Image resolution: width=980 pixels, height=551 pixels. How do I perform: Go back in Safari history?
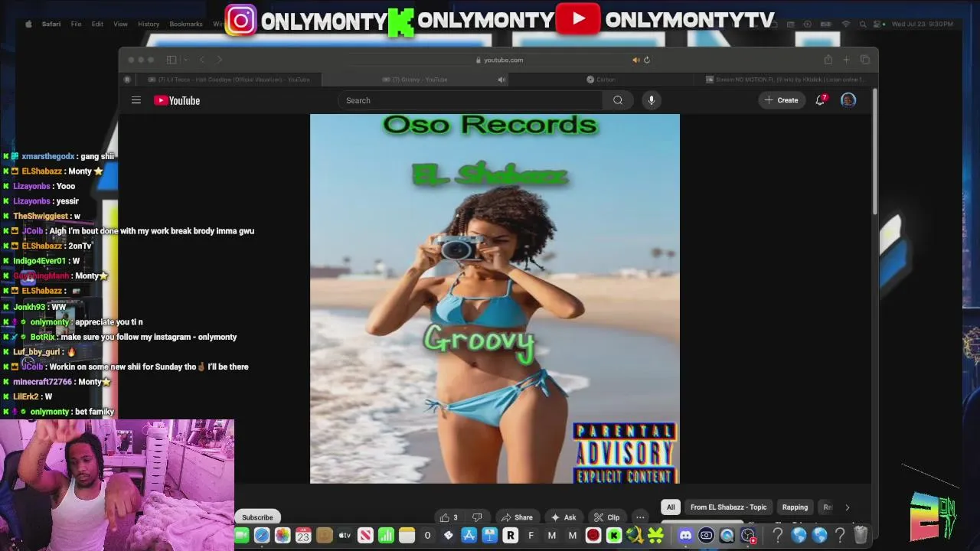pyautogui.click(x=202, y=60)
